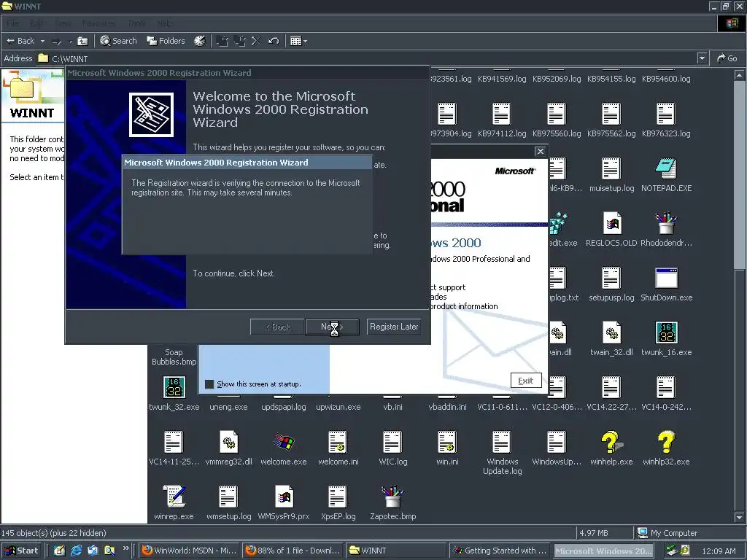Viewport: 747px width, 560px height.
Task: Go up one folder level
Action: [x=82, y=41]
